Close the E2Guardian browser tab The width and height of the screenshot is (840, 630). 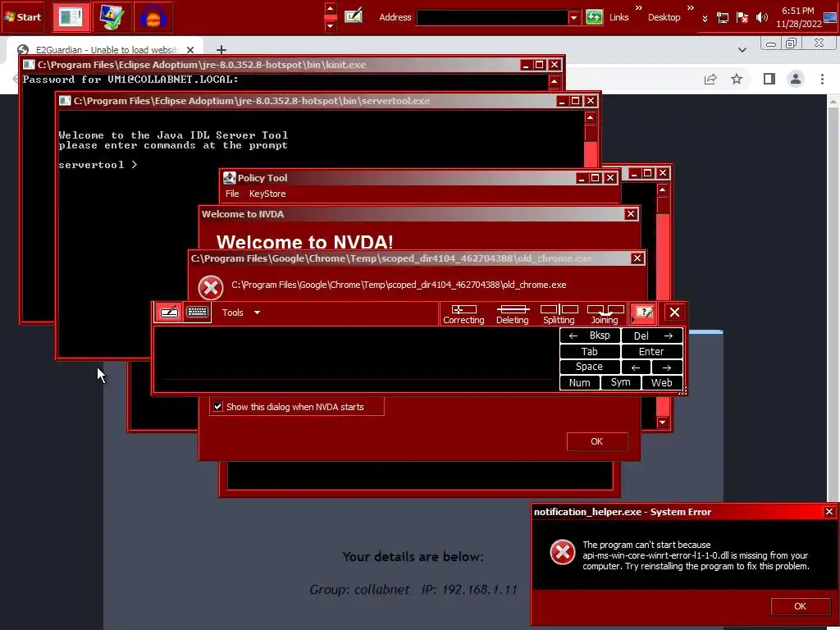point(190,49)
